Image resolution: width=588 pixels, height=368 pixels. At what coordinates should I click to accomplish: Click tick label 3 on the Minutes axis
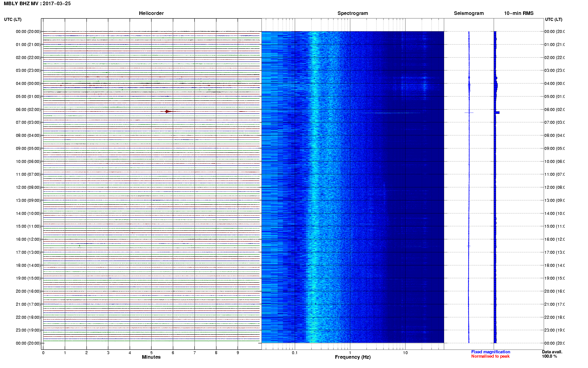tap(108, 353)
